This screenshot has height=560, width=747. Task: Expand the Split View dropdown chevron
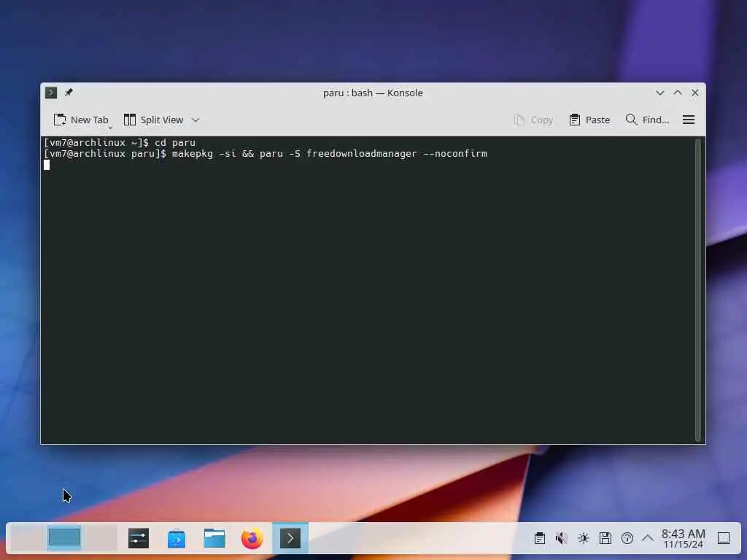click(x=196, y=120)
